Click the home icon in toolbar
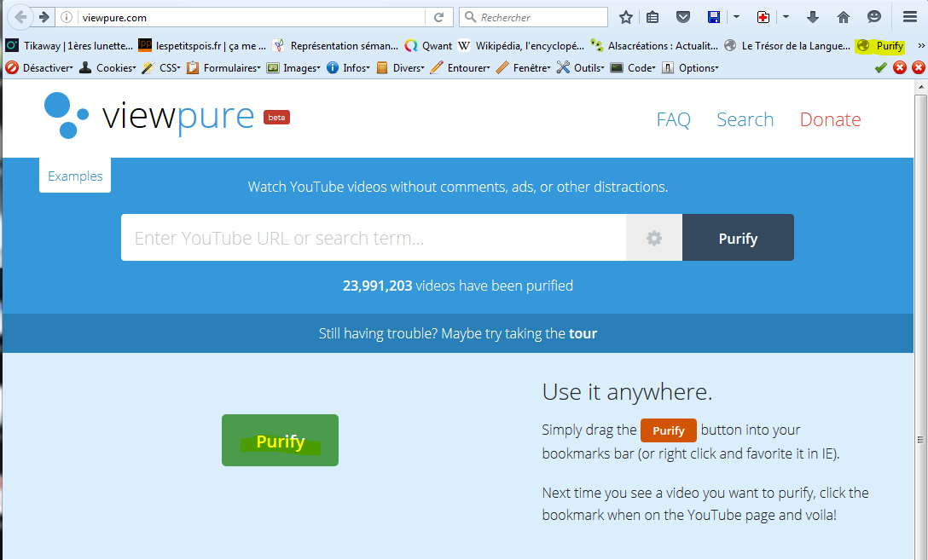Screen dimensions: 928x560 click(844, 17)
